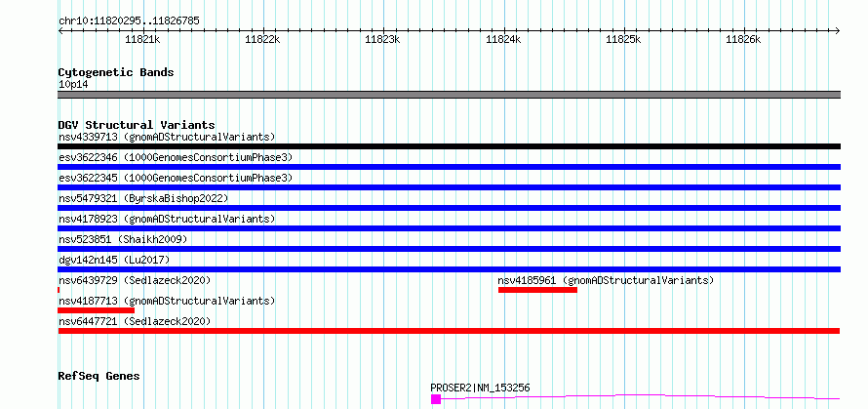Open variant nsv4178923 label
868x409 pixels.
coord(167,219)
